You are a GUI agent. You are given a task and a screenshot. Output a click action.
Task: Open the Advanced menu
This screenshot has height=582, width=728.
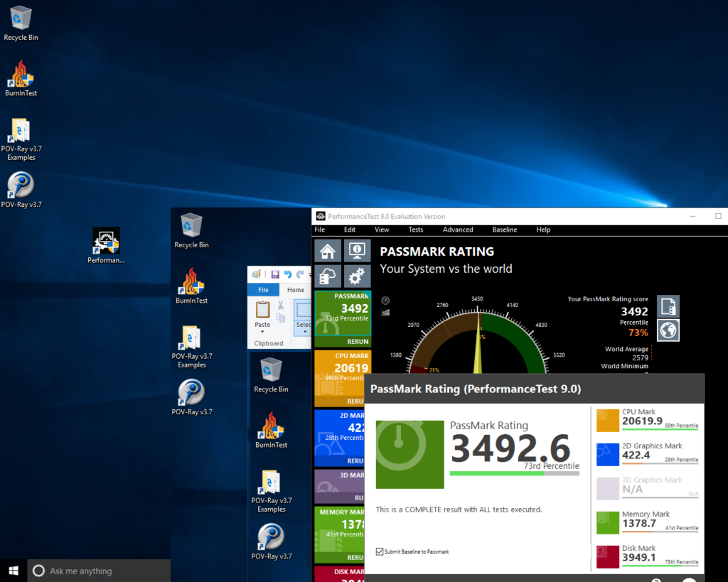click(x=458, y=230)
